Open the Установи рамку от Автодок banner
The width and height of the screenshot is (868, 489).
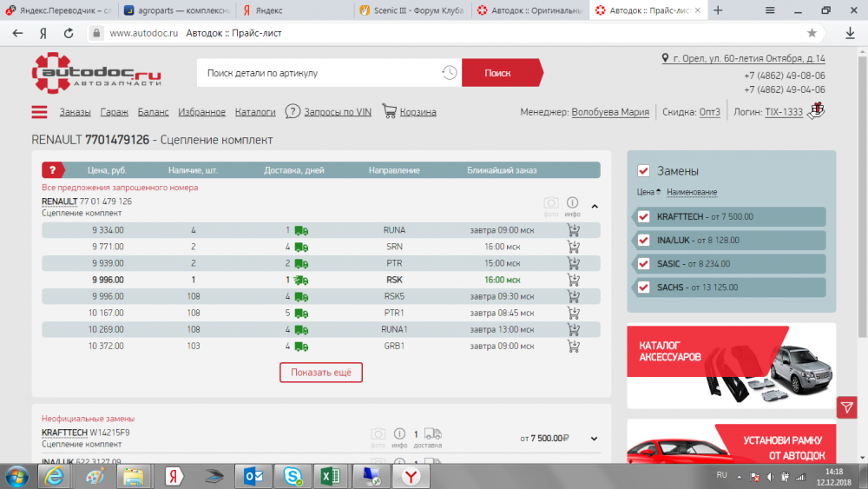point(731,442)
